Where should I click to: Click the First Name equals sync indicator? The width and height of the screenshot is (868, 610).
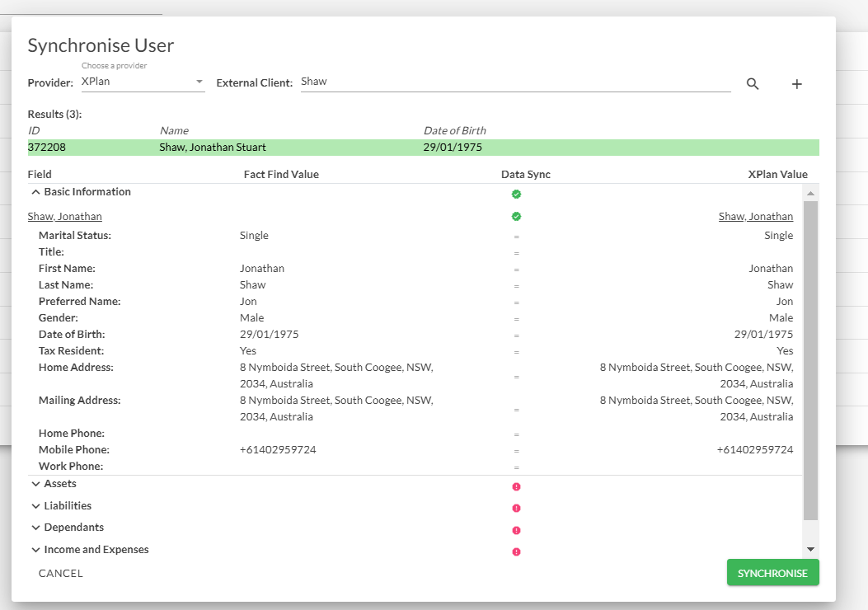pos(516,270)
